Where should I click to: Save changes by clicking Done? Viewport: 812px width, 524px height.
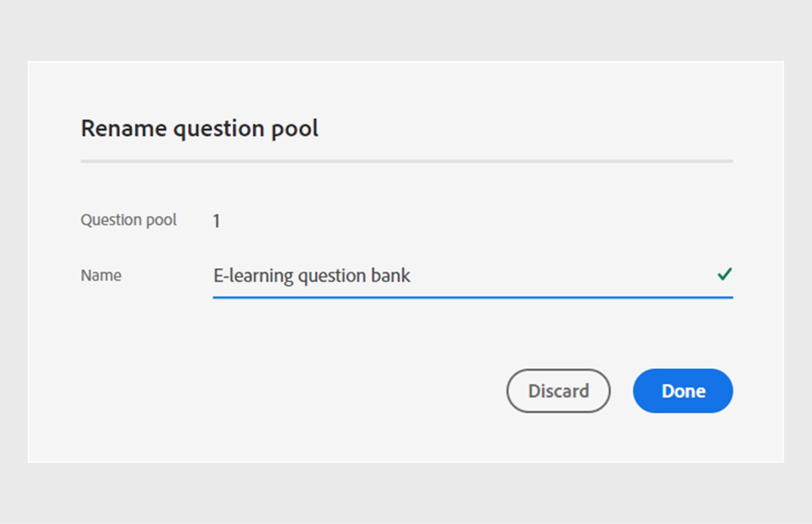tap(683, 391)
